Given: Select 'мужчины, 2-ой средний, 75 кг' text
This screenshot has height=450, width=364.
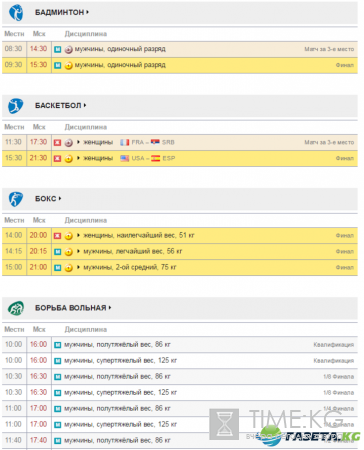Looking at the screenshot, I should click(x=130, y=267).
